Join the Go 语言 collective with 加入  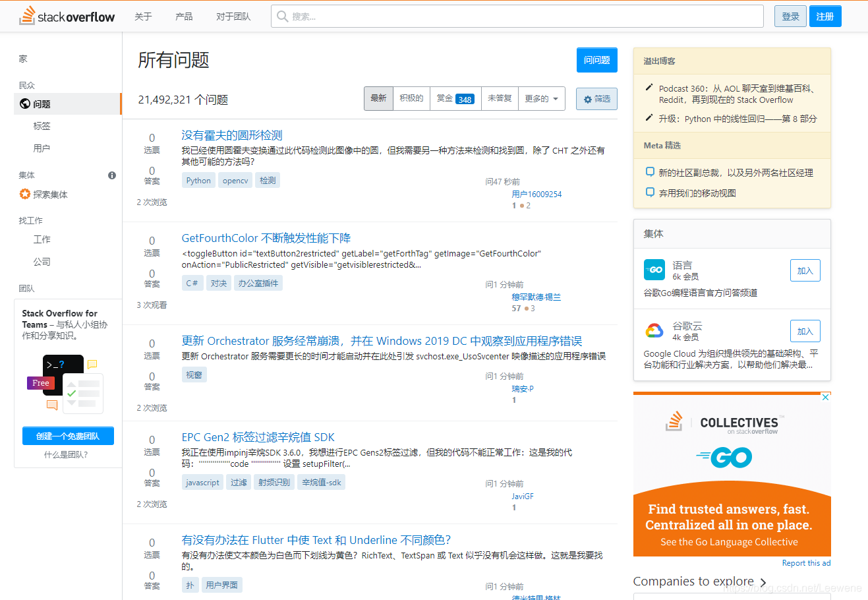805,270
